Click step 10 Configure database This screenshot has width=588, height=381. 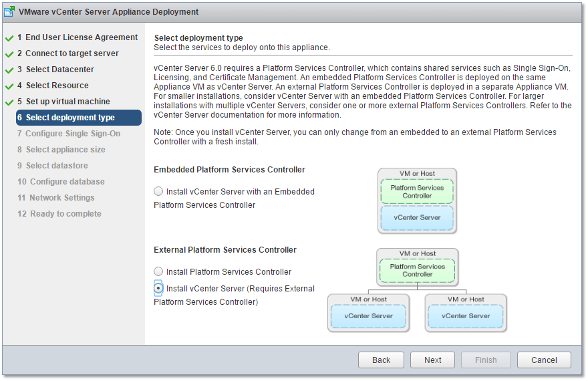[x=61, y=182]
